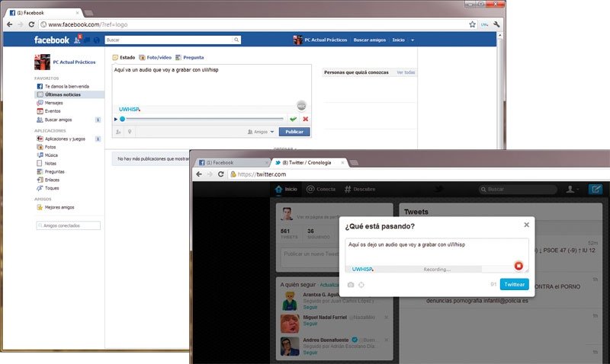Close the ¿Qué está pasando? tweet dialog
This screenshot has width=610, height=364.
pos(526,225)
